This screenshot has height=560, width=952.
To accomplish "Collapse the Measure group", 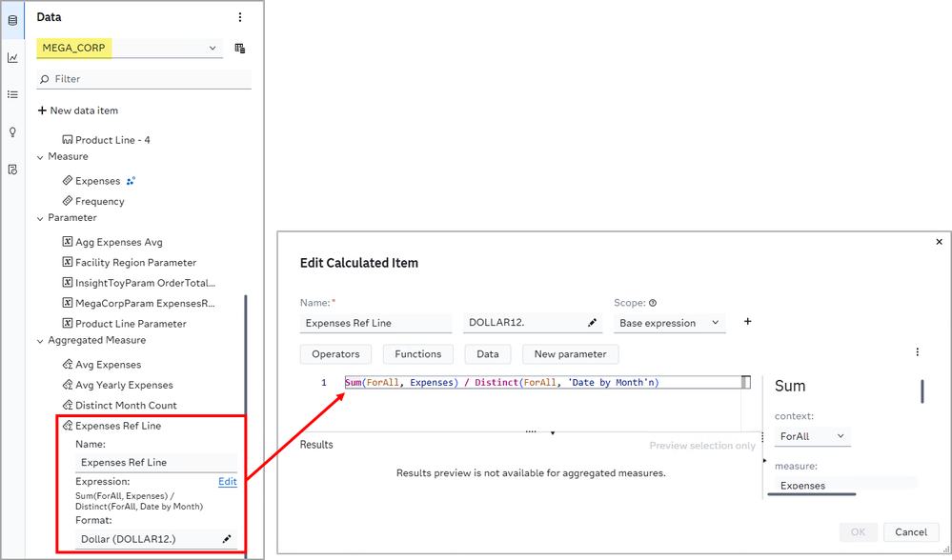I will 40,157.
